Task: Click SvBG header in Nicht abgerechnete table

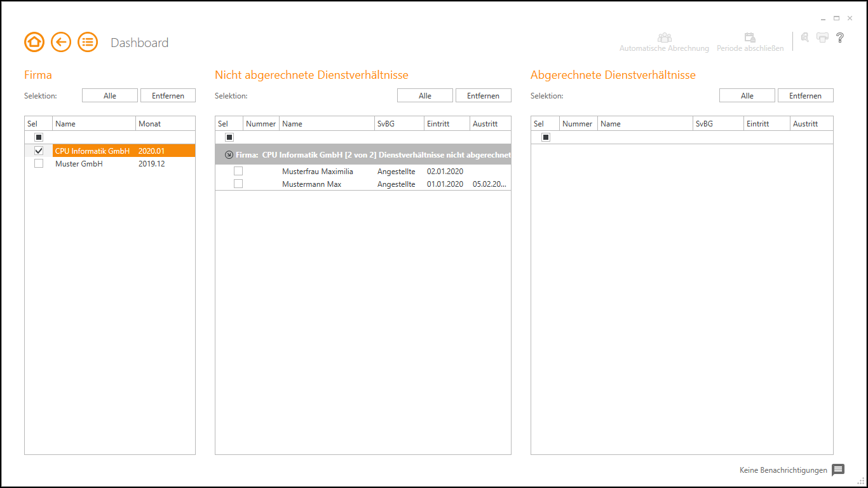Action: coord(399,123)
